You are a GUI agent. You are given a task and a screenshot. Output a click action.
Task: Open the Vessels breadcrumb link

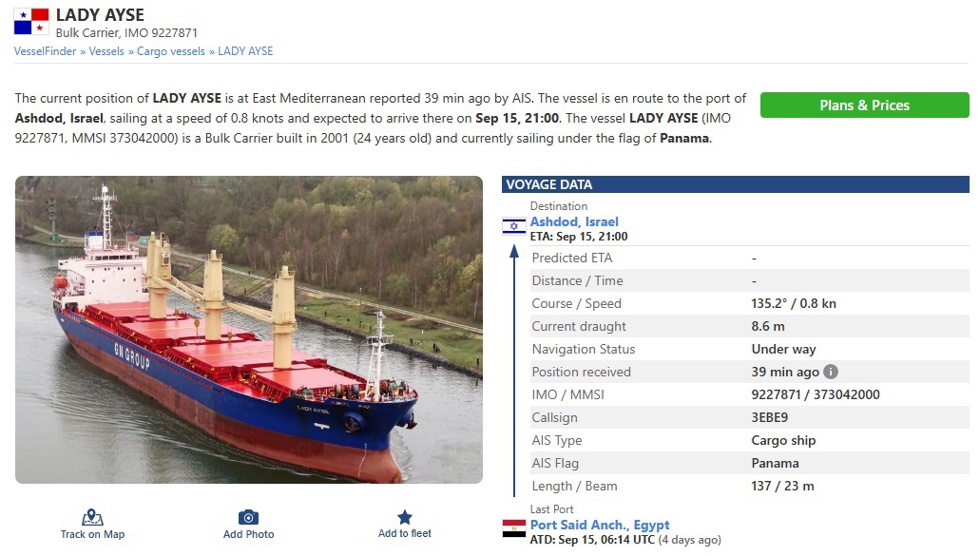106,51
